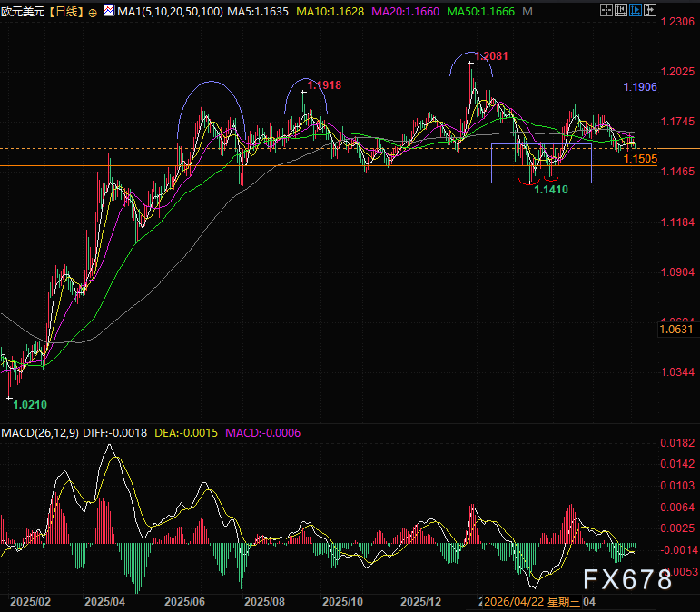
Task: Open MA1(5,10,20,50,100) indicator settings
Action: 170,12
